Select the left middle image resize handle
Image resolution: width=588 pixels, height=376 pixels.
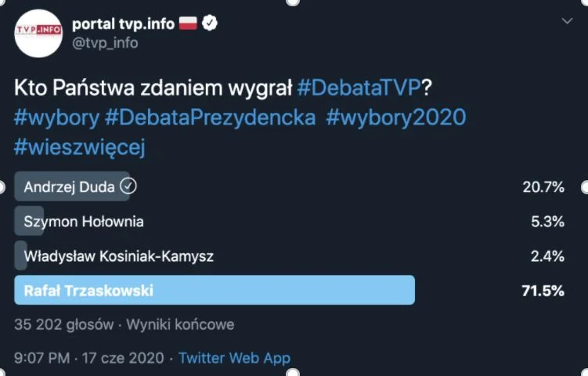point(2,187)
